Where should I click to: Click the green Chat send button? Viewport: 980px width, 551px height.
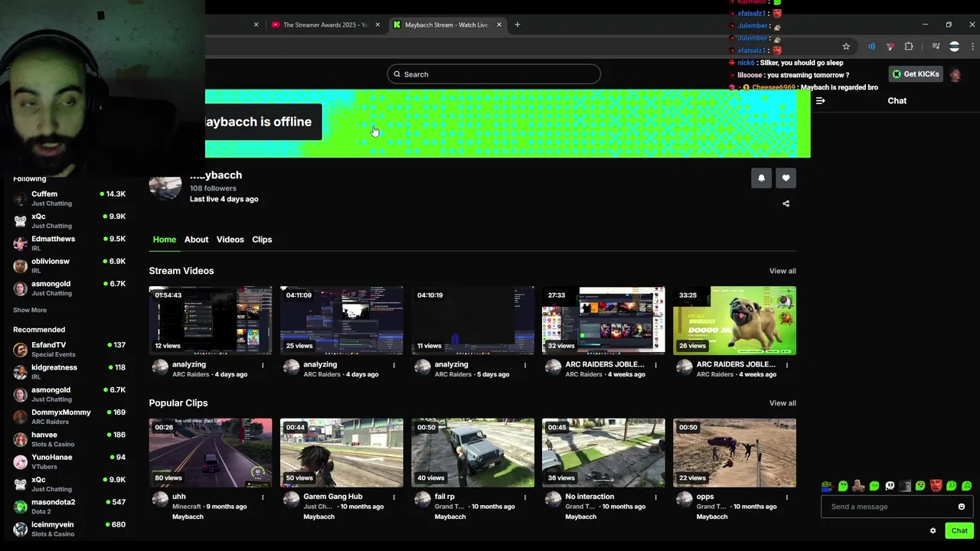pyautogui.click(x=959, y=530)
